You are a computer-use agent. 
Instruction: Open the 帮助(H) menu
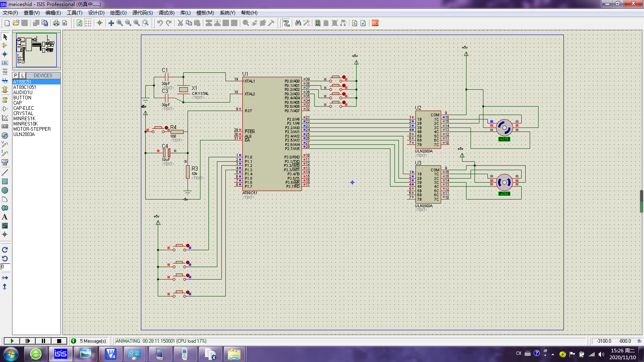[249, 13]
